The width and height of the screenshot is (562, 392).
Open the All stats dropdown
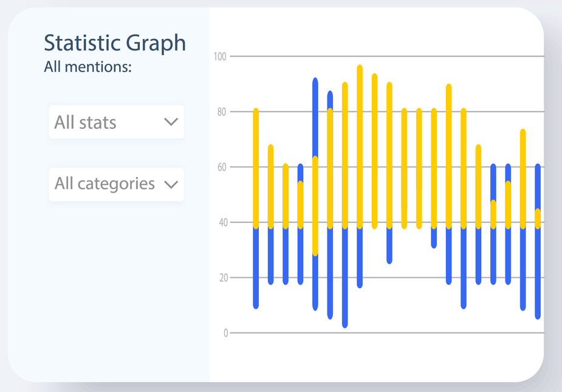pyautogui.click(x=116, y=122)
